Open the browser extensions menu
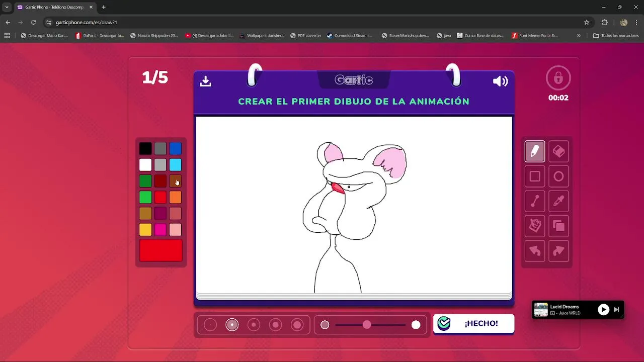Viewport: 644px width, 362px height. 605,22
